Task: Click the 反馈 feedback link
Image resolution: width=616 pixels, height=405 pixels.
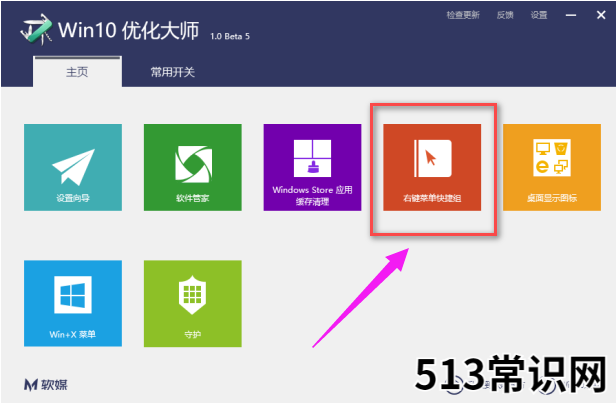Action: [x=505, y=15]
